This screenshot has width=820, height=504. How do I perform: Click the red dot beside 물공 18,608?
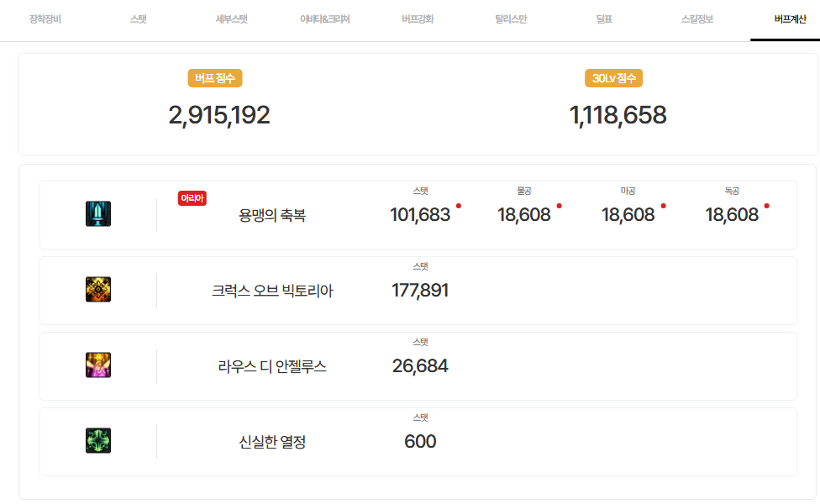(x=560, y=206)
